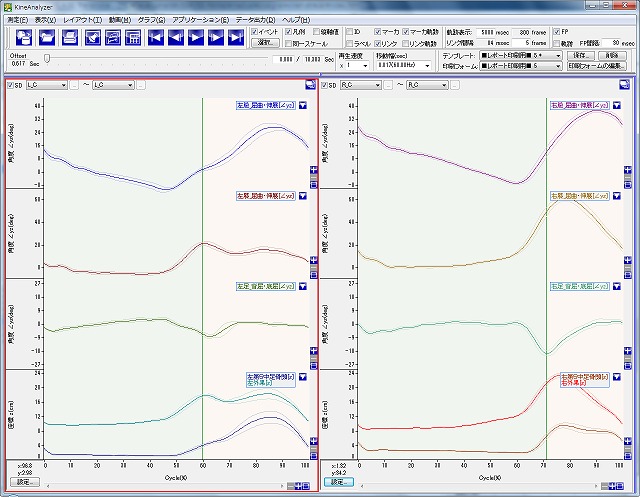Image resolution: width=640 pixels, height=497 pixels.
Task: Fit vertical axis of 右膝 graph
Action: (628, 275)
